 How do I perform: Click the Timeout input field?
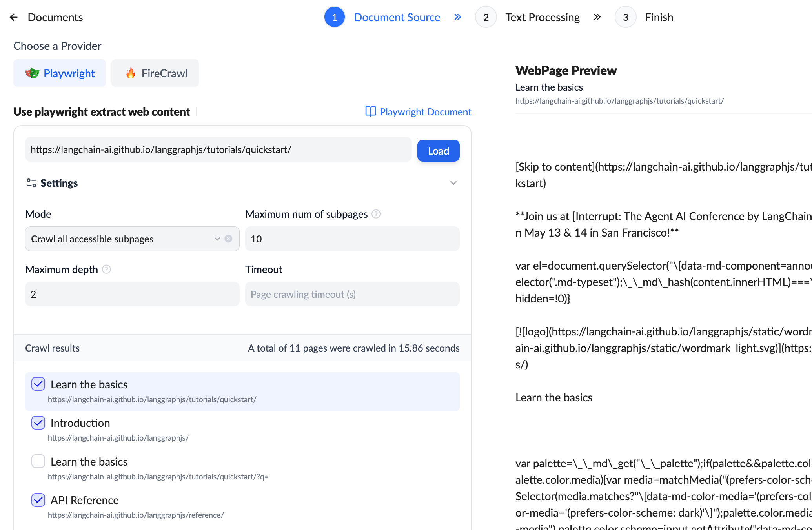(x=352, y=294)
